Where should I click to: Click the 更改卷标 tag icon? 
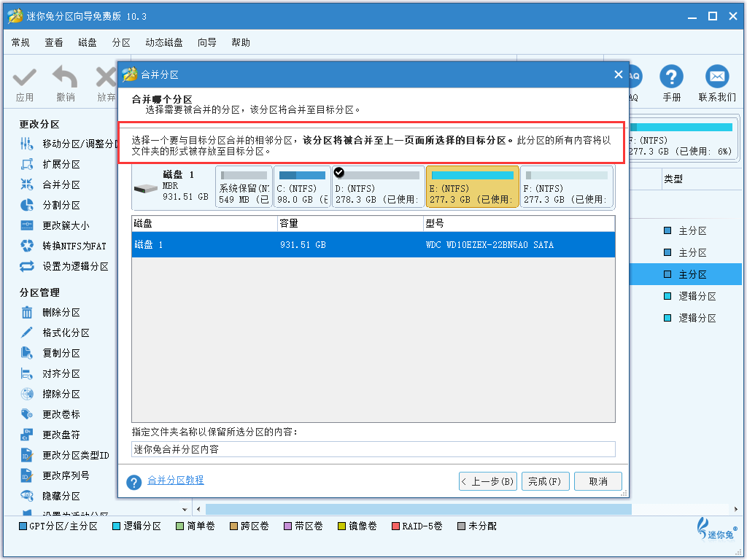click(x=27, y=414)
